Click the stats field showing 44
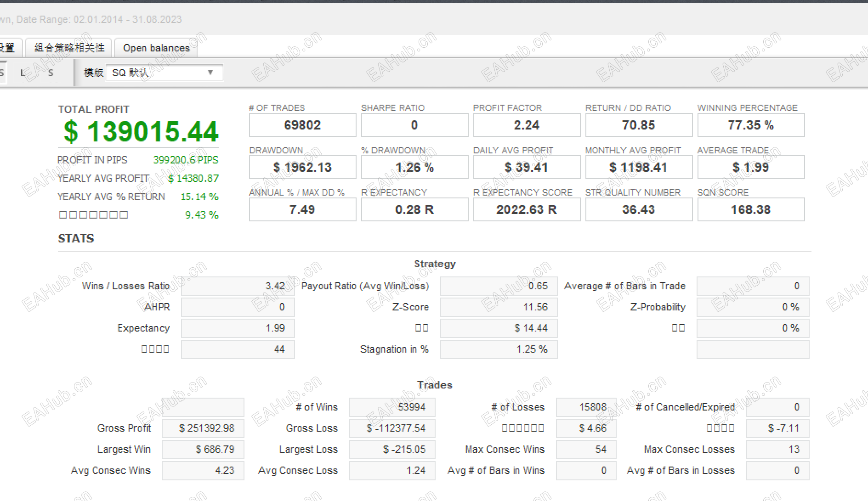This screenshot has width=868, height=501. click(238, 349)
